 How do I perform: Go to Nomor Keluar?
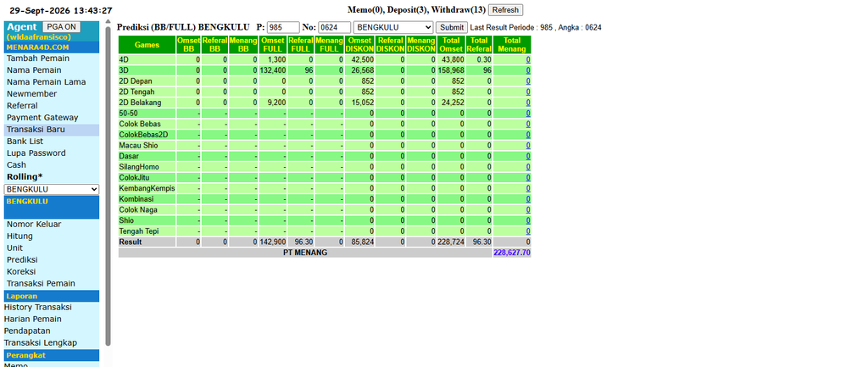click(34, 225)
